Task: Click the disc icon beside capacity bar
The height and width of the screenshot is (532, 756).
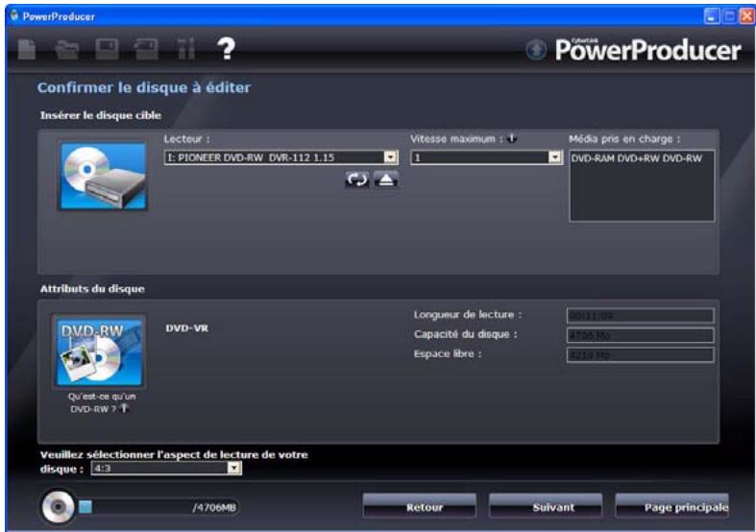Action: [58, 507]
